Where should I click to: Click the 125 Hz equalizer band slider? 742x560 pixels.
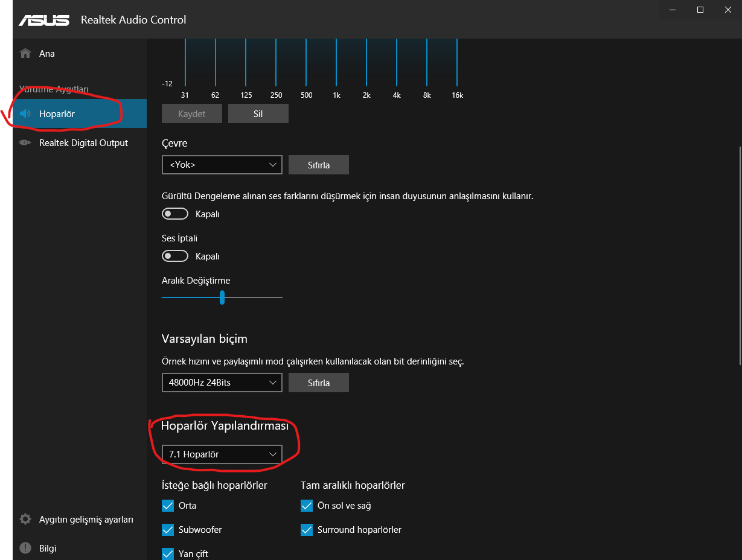246,62
